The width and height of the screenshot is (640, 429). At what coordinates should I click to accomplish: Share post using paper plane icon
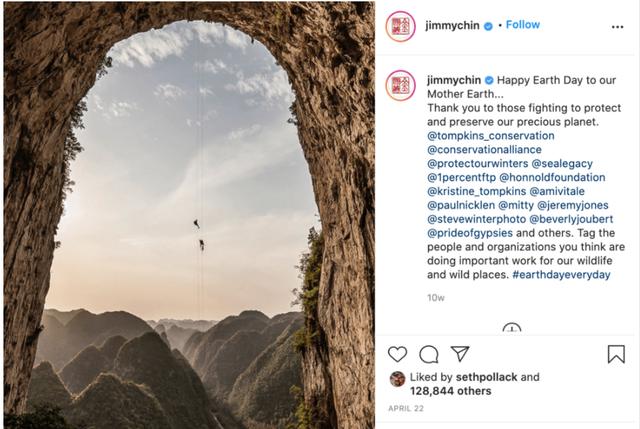pyautogui.click(x=460, y=353)
